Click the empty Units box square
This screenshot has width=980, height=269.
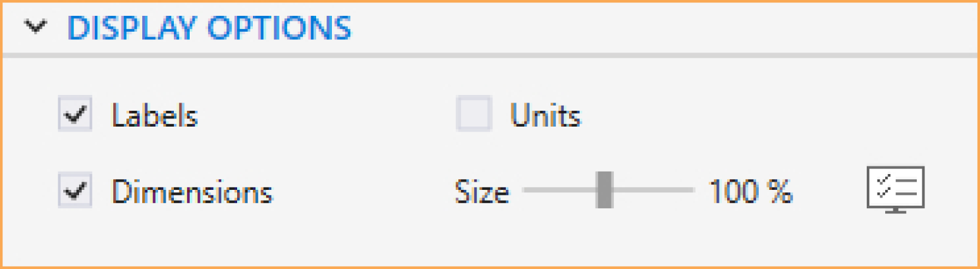click(x=474, y=115)
